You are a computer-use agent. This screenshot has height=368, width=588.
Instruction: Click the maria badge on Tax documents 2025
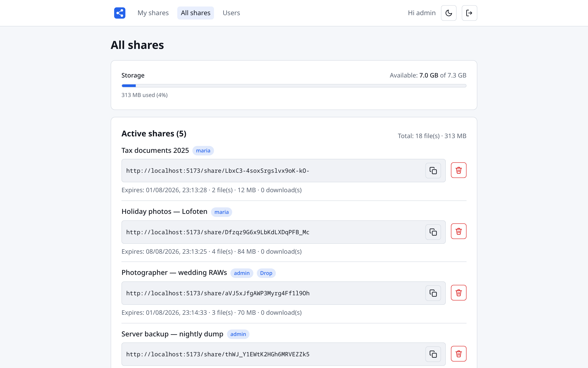(203, 151)
